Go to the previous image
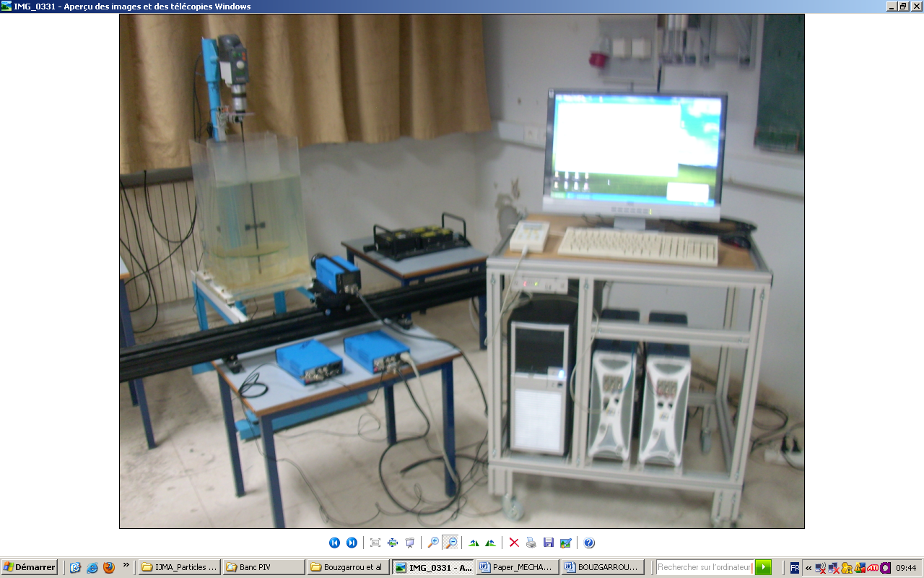The height and width of the screenshot is (578, 924). (x=334, y=543)
